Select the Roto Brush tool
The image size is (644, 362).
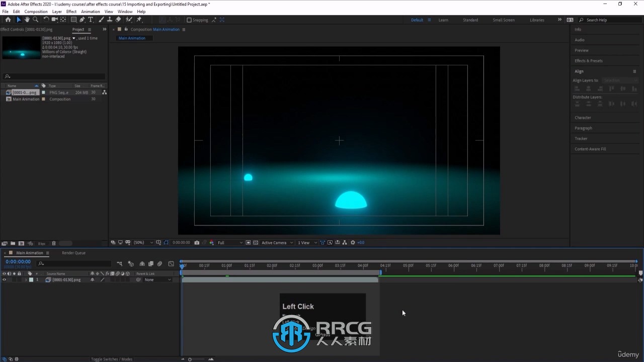tap(129, 20)
